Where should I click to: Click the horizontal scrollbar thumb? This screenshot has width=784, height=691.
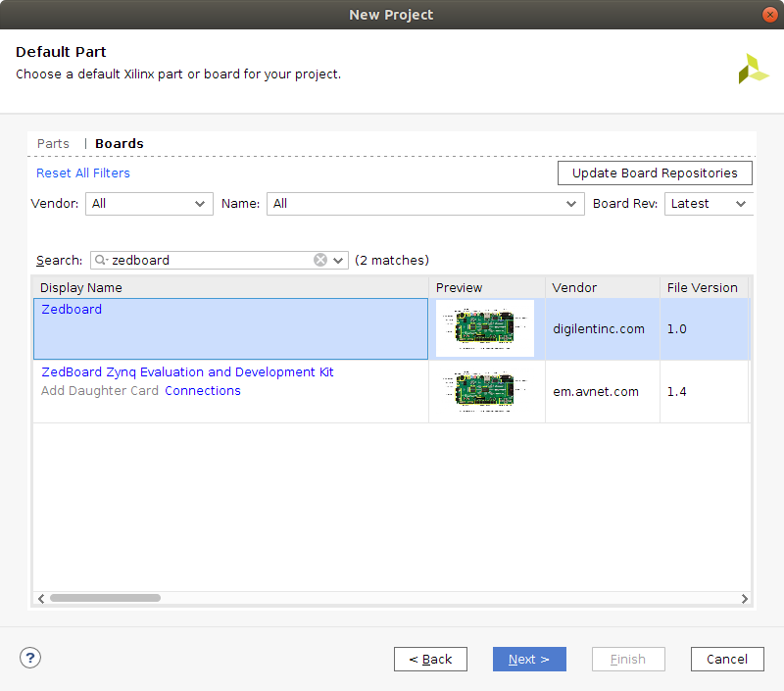click(x=105, y=598)
